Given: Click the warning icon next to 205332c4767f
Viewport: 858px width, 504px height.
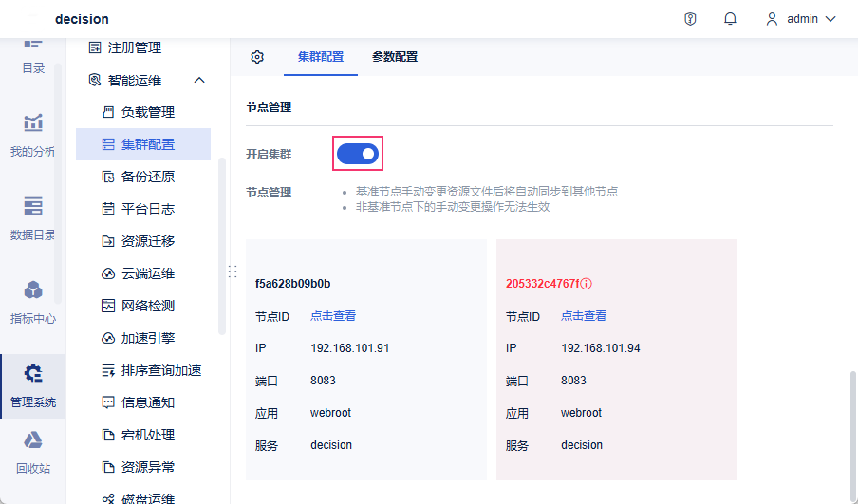Looking at the screenshot, I should coord(587,284).
